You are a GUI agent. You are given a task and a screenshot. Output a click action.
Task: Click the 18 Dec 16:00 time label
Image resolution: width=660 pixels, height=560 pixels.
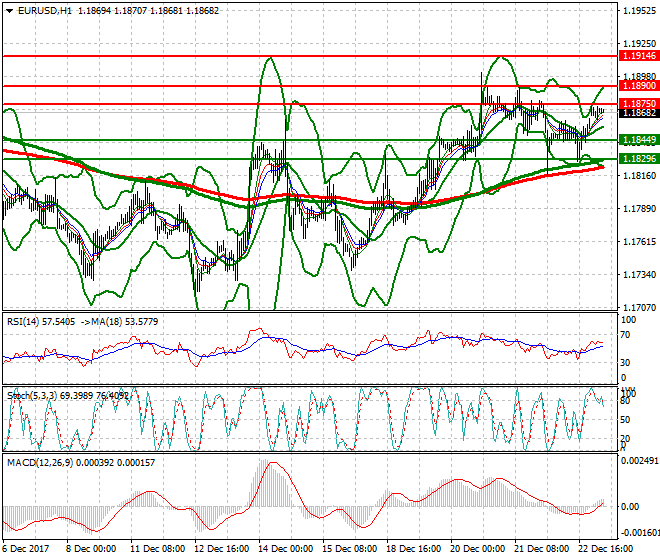tap(414, 549)
